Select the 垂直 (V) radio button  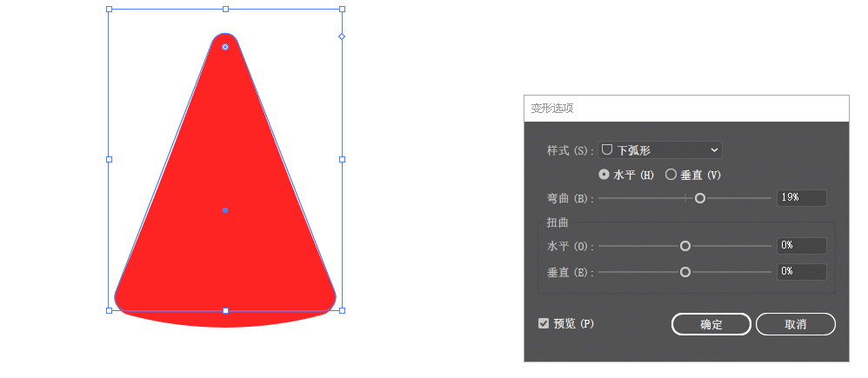[671, 175]
